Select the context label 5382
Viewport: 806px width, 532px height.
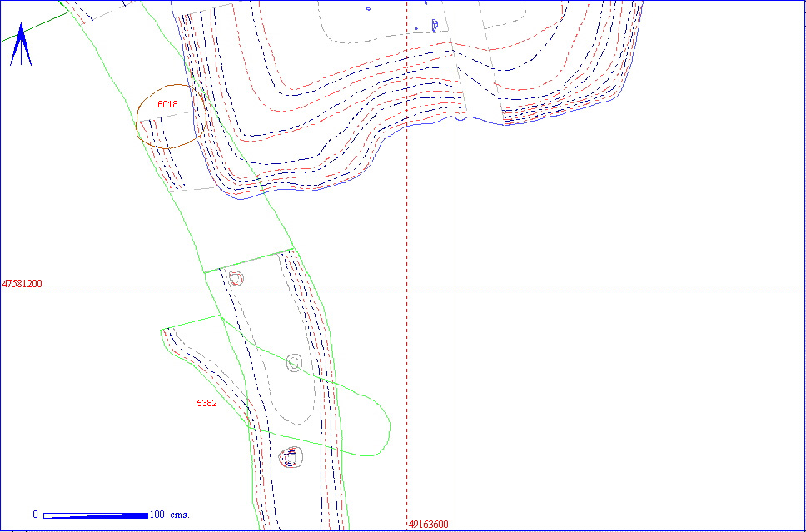click(206, 404)
